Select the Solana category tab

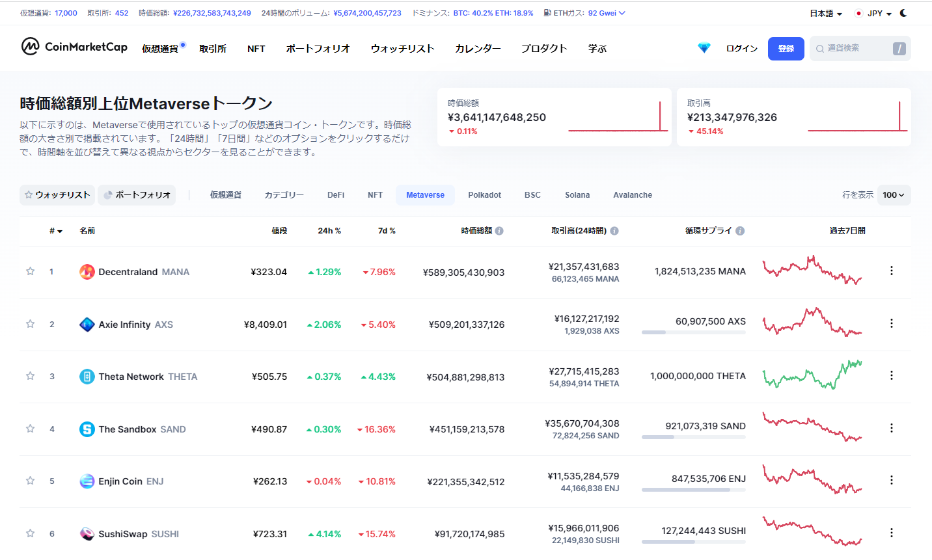click(x=577, y=195)
